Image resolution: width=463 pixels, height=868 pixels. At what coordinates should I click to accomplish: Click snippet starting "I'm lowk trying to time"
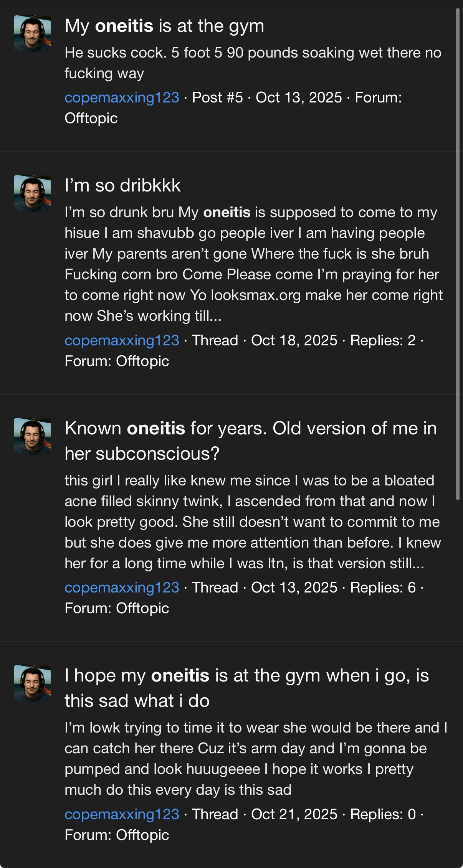pos(256,759)
